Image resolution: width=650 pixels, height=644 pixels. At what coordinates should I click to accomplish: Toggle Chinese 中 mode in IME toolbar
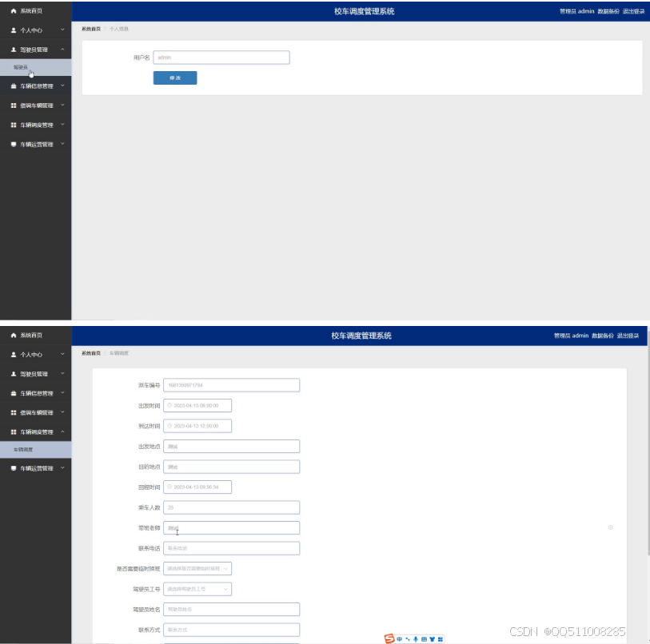click(x=399, y=639)
